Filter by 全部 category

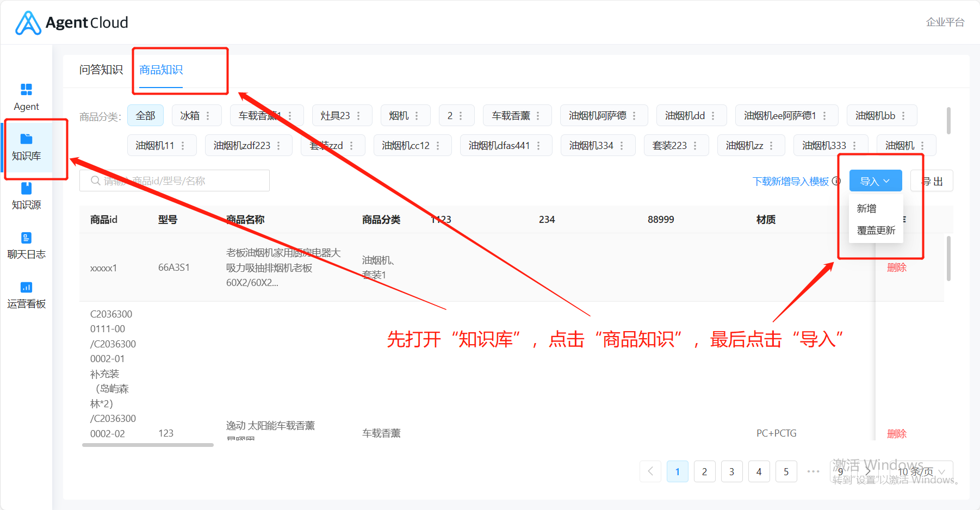coord(145,116)
